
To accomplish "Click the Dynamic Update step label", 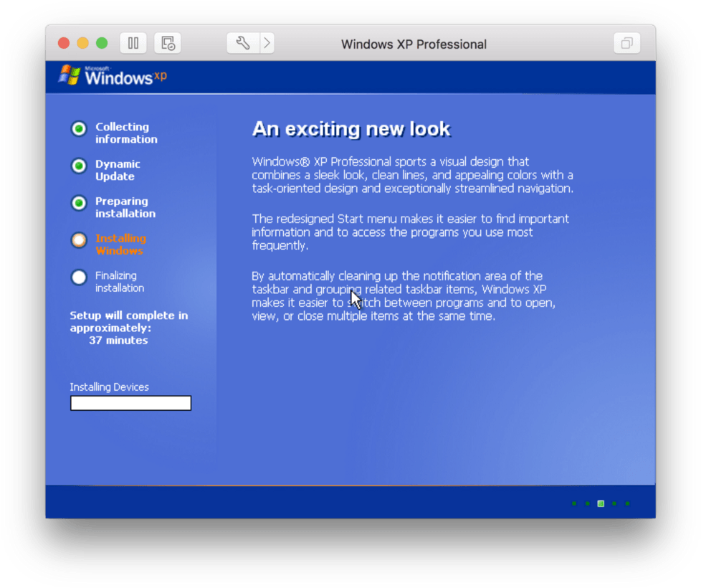I will pyautogui.click(x=118, y=170).
